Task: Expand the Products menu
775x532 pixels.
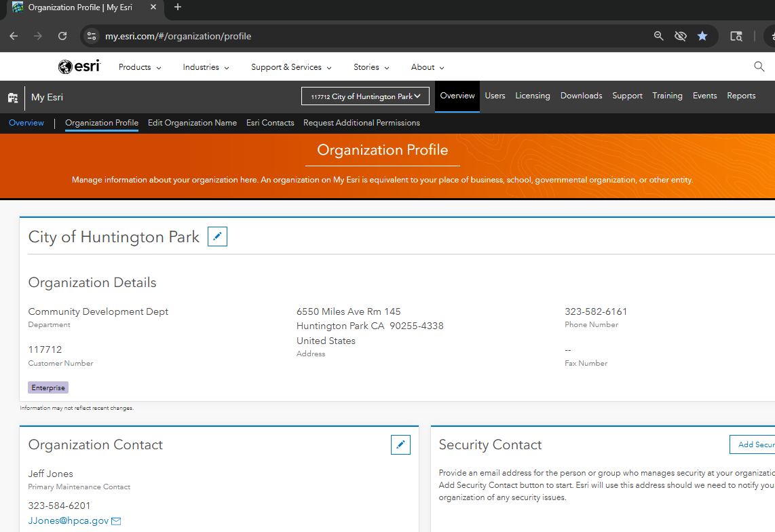Action: [x=140, y=67]
